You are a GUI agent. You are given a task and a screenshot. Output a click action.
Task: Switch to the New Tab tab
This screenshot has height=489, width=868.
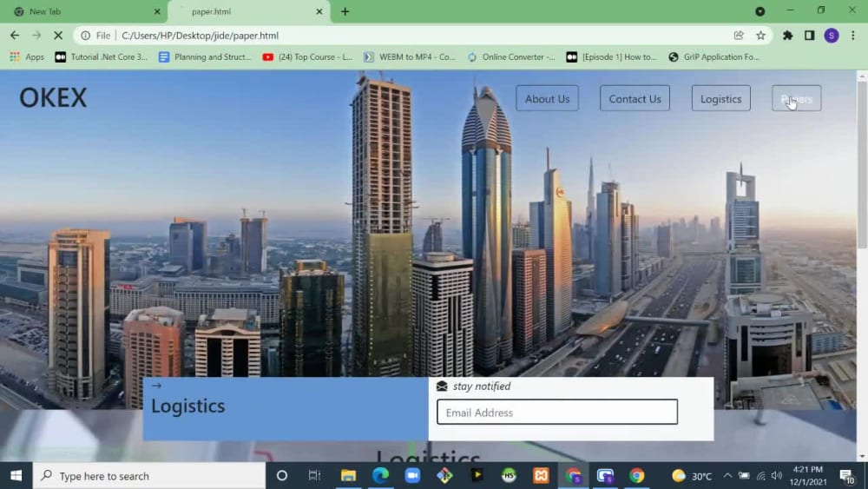(x=83, y=11)
